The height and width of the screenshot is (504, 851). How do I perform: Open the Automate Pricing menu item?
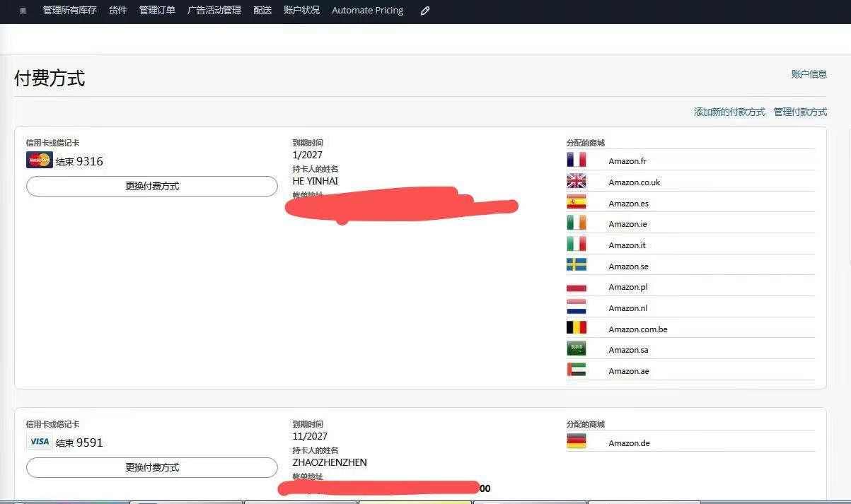click(368, 11)
